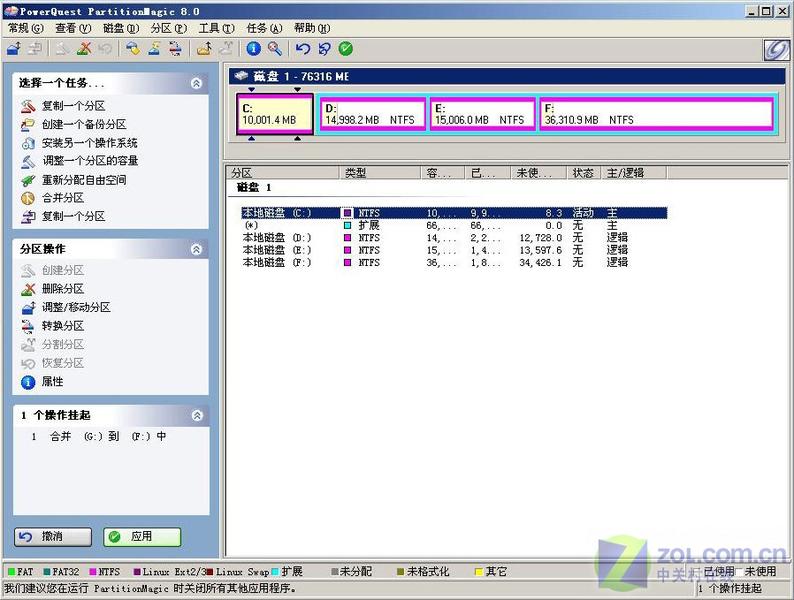Open the 查看(V) menu

point(73,28)
